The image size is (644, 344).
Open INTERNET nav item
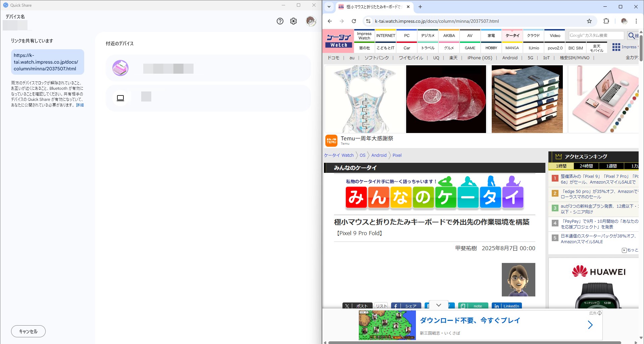pyautogui.click(x=386, y=36)
